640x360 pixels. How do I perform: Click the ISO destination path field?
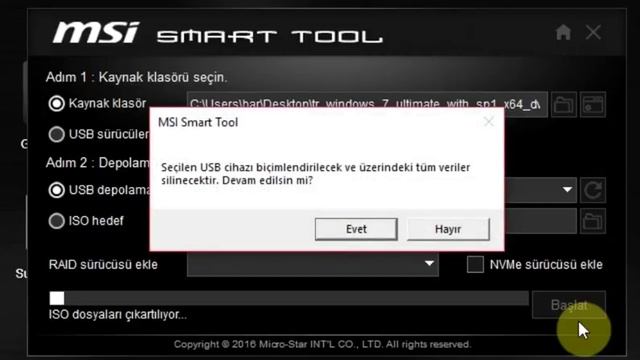coord(540,221)
